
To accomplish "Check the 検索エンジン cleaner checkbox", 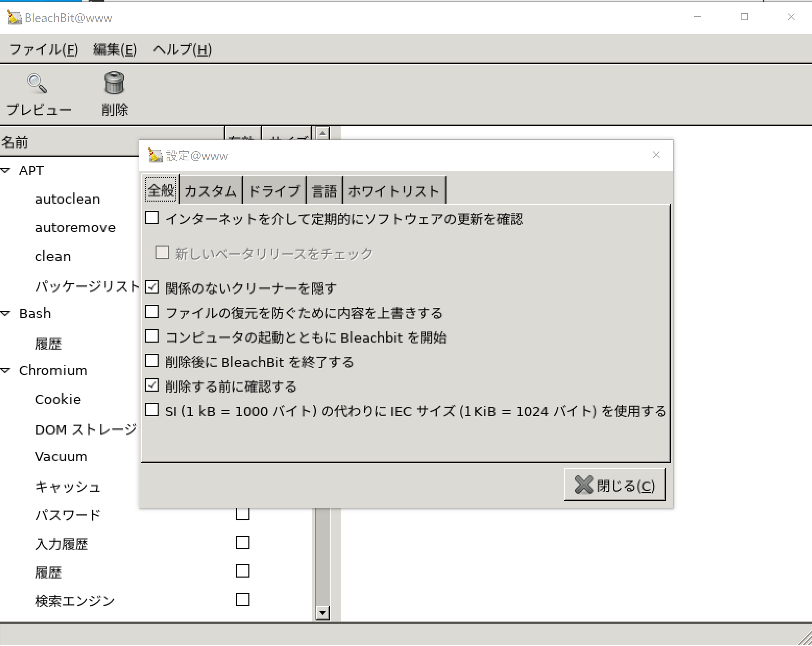I will [x=243, y=600].
